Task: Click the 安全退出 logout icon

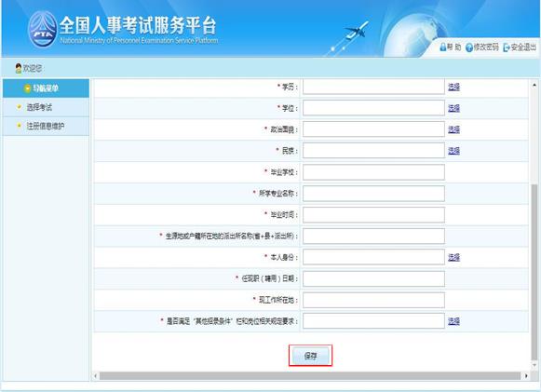Action: [507, 47]
